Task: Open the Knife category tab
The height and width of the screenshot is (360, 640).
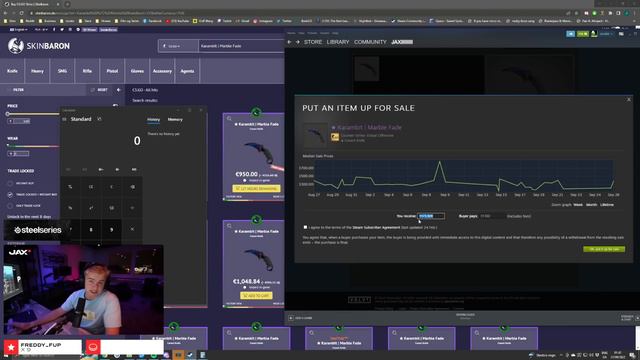Action: (x=12, y=71)
